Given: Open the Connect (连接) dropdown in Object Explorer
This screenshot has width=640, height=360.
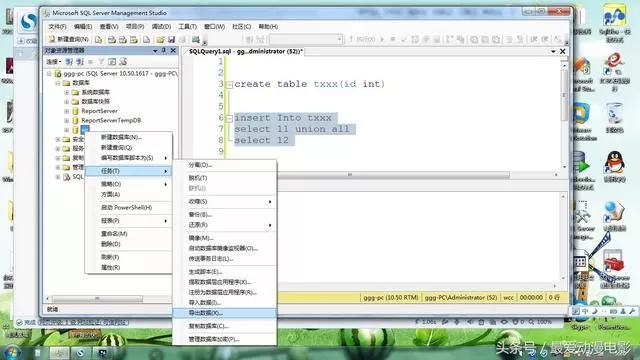Looking at the screenshot, I should (53, 62).
